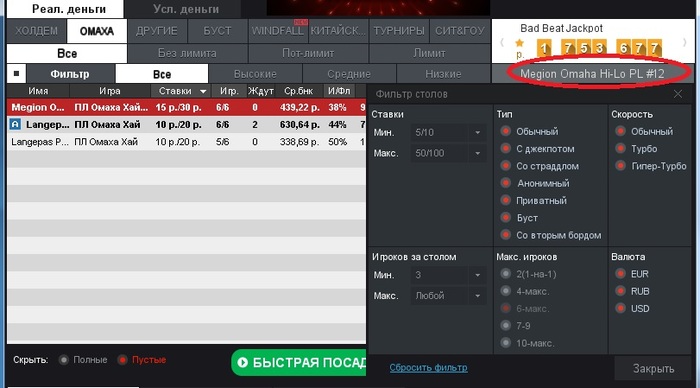
Task: Toggle the Со вторым бордом filter
Action: (x=505, y=235)
